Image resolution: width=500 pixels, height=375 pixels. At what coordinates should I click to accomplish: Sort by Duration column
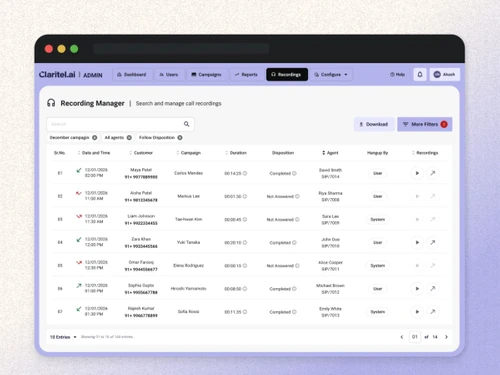(236, 153)
